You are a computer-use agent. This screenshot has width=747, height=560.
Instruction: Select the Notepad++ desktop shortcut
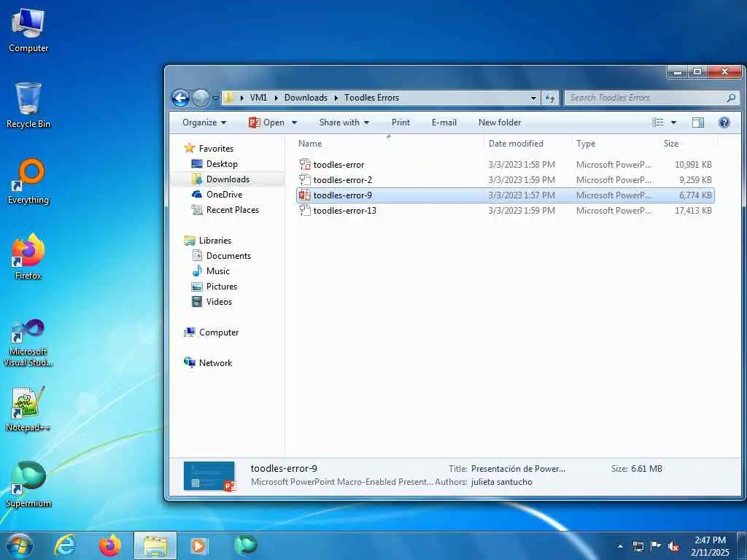pos(28,408)
